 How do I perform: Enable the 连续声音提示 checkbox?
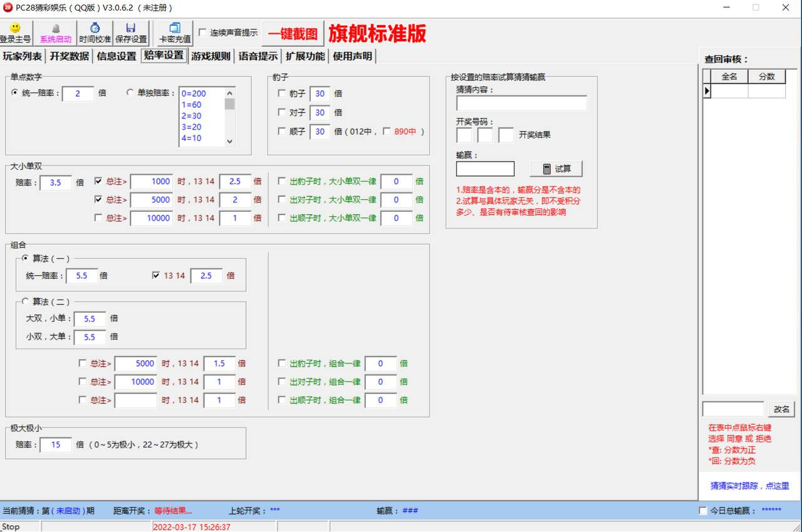coord(203,33)
